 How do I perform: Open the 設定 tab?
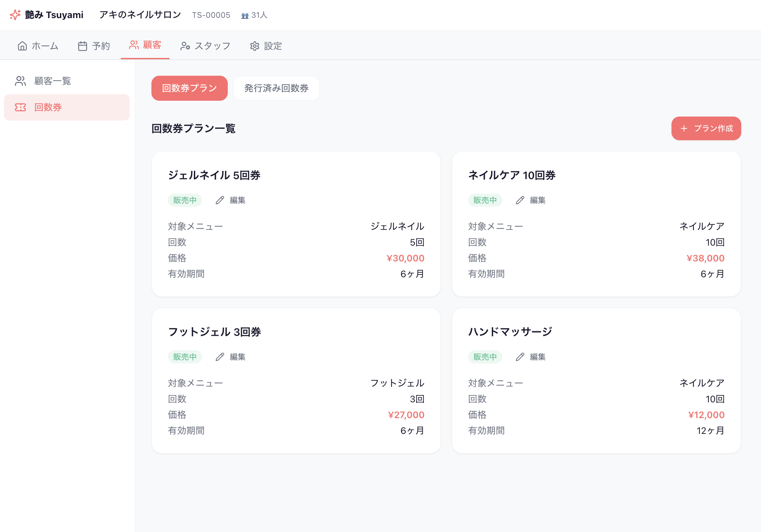[266, 46]
